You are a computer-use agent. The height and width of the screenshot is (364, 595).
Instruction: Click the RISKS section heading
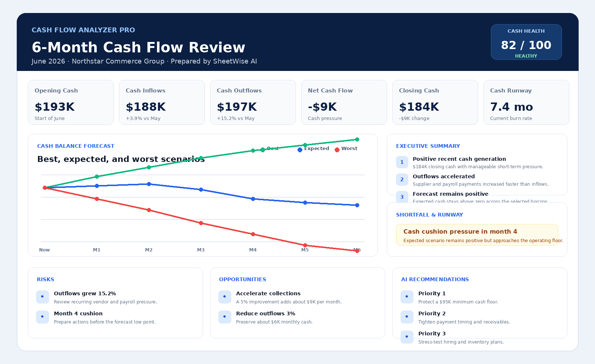[45, 279]
